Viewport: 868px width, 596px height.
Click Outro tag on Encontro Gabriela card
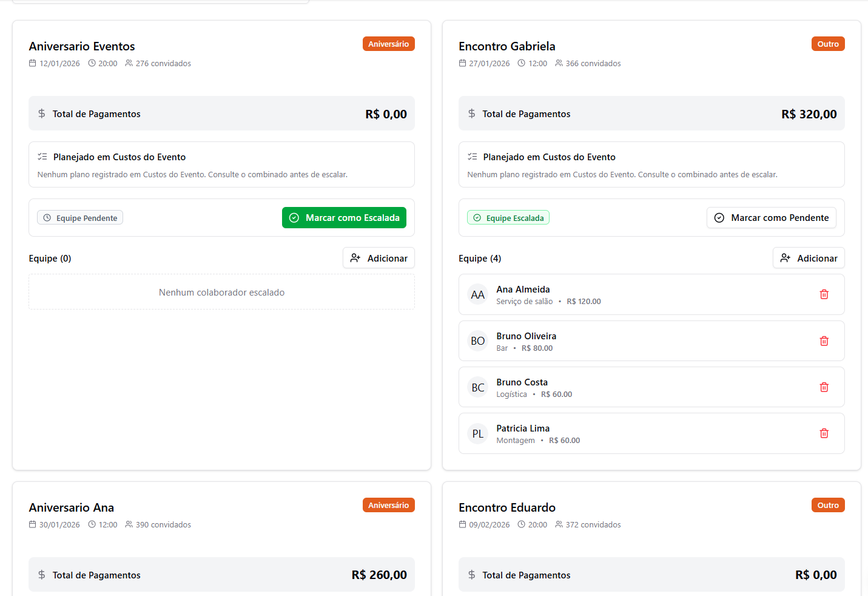[x=827, y=44]
